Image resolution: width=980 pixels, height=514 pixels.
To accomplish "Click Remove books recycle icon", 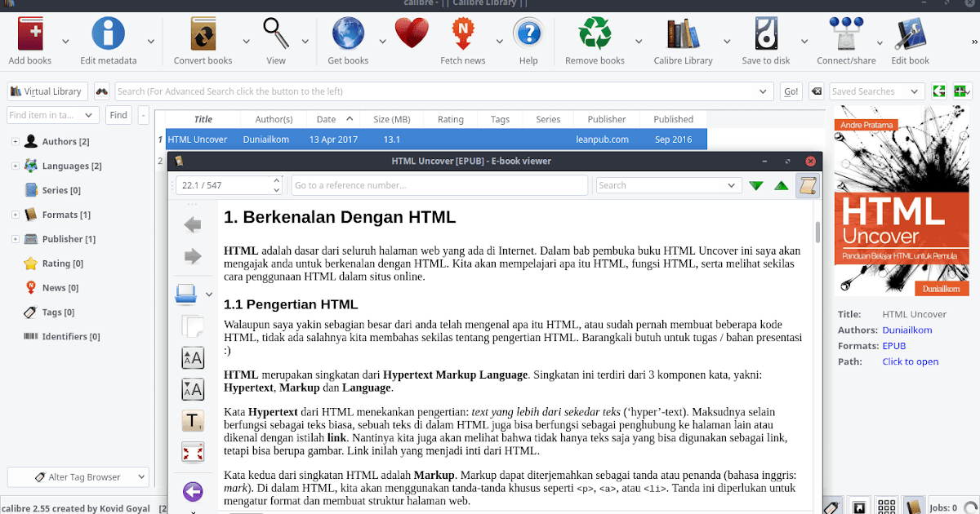I will coord(595,35).
